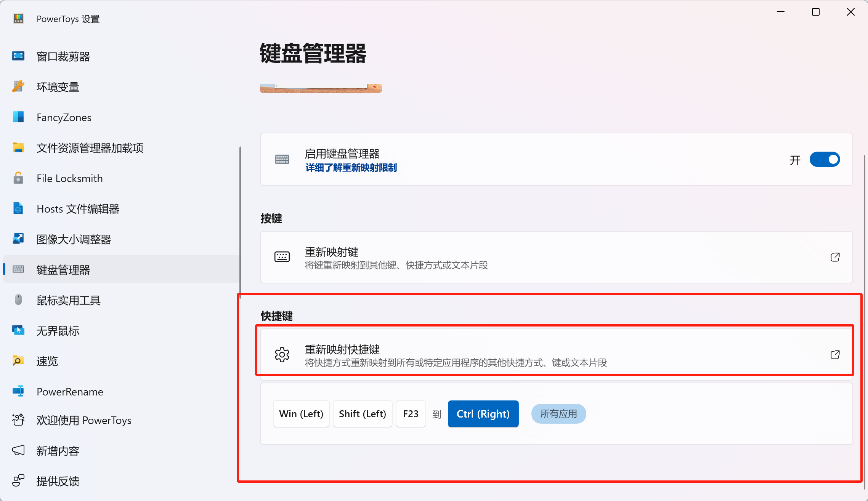Open 文件资源管理器加载项 settings

coord(121,148)
